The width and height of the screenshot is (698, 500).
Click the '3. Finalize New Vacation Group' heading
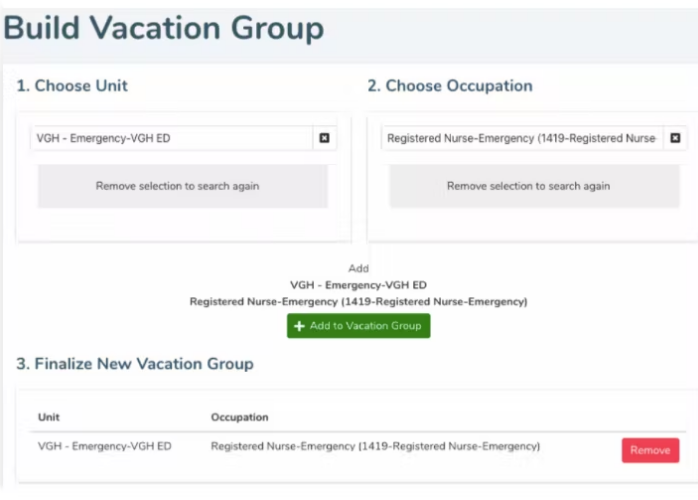pos(135,364)
